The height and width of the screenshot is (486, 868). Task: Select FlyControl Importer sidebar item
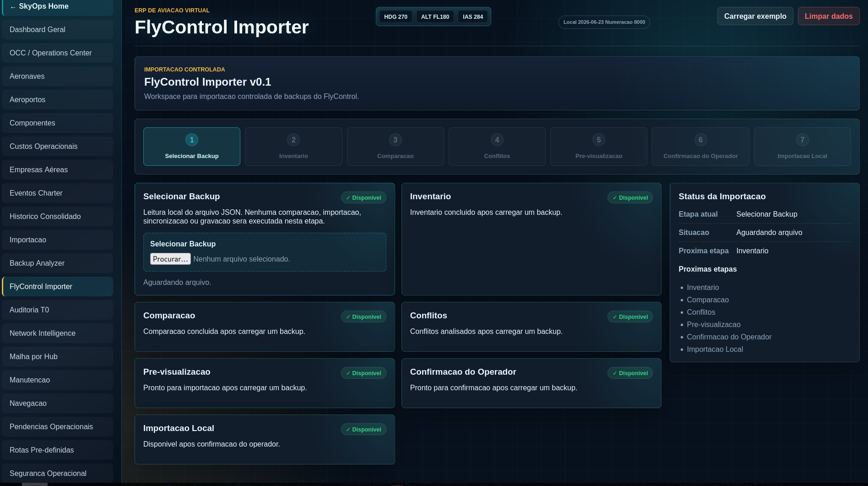coord(58,286)
